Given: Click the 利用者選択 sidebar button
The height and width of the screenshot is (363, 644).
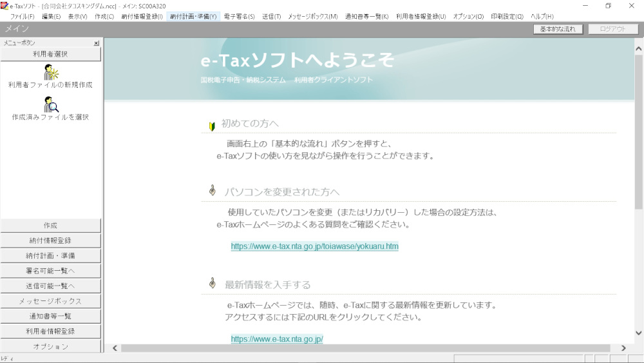Looking at the screenshot, I should [50, 54].
